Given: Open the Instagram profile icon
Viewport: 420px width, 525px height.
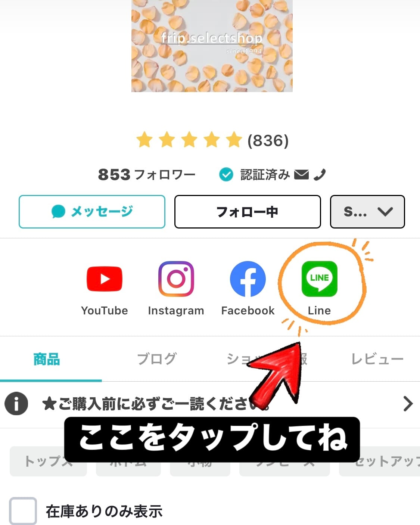Looking at the screenshot, I should (176, 279).
